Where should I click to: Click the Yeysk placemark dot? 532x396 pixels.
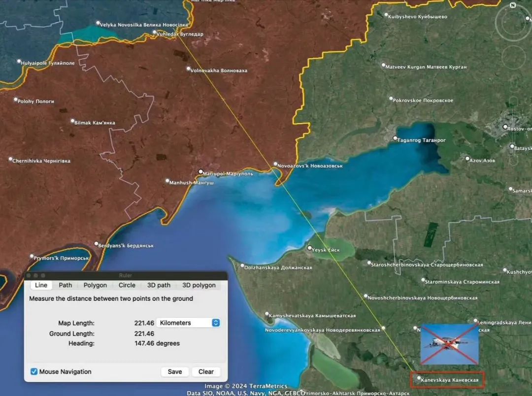(310, 248)
